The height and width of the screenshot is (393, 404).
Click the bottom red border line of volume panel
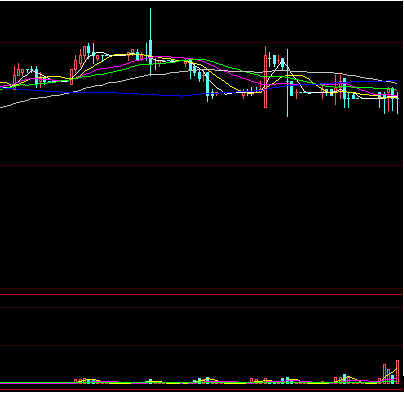click(x=202, y=390)
